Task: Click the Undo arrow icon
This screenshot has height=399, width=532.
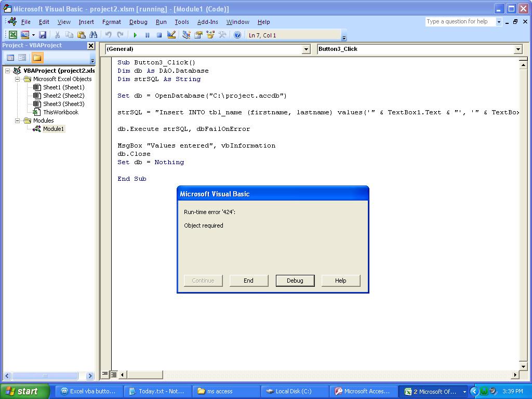Action: click(x=108, y=35)
